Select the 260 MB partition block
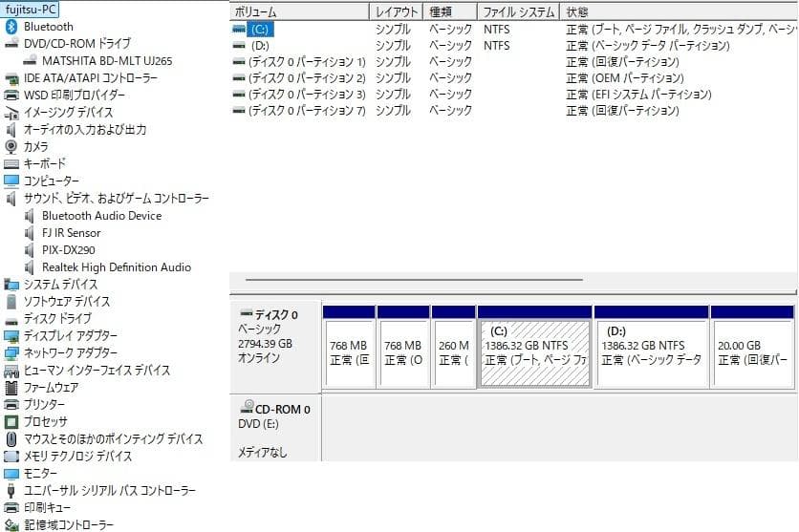The width and height of the screenshot is (799, 532). 454,347
